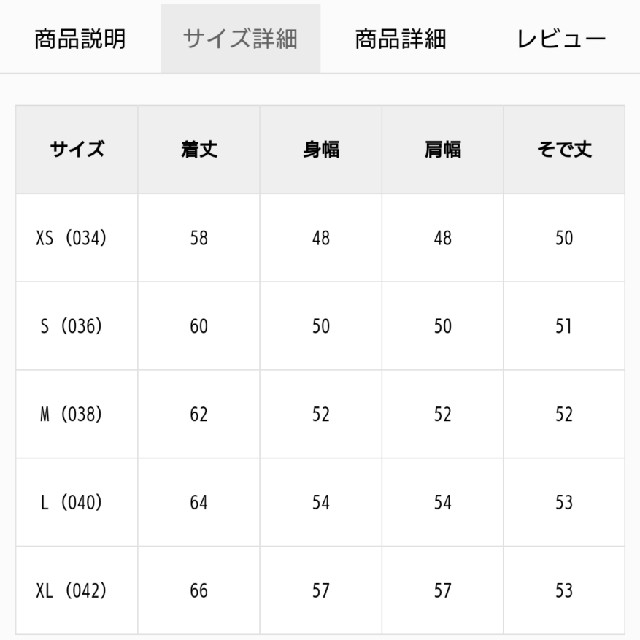640x640 pixels.
Task: Open the レビュー tab
Action: (x=561, y=39)
